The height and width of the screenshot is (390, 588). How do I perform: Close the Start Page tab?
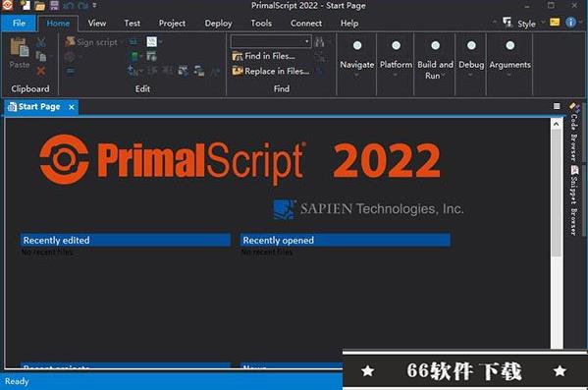72,107
